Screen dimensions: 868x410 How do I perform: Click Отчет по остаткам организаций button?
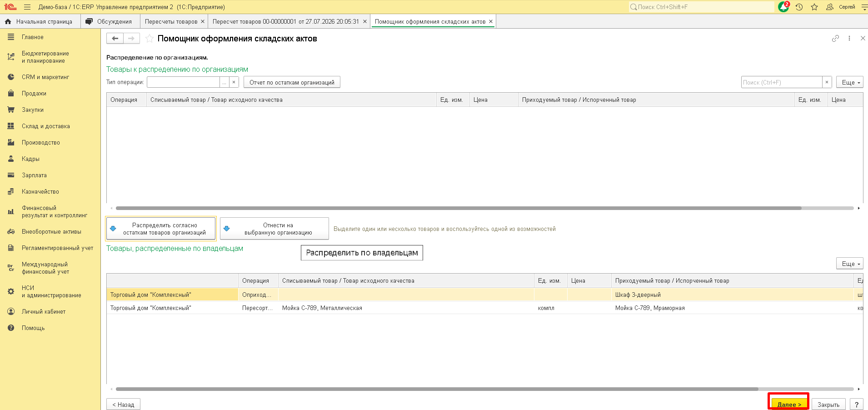(292, 82)
